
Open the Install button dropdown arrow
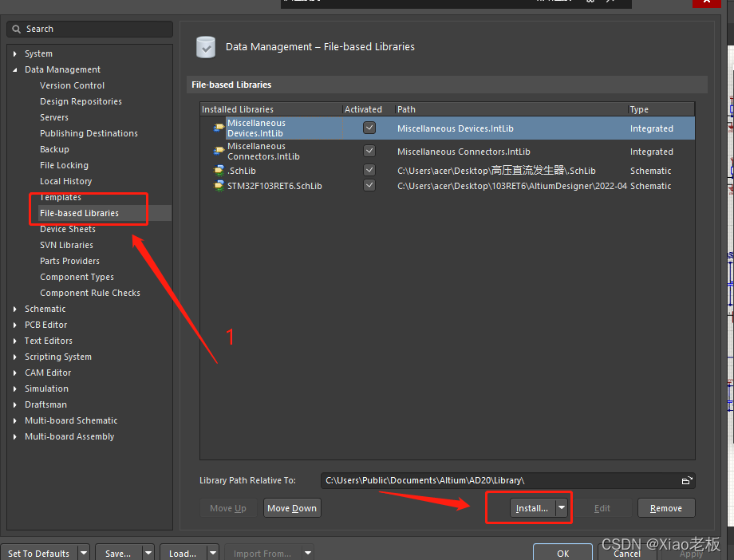tap(562, 508)
